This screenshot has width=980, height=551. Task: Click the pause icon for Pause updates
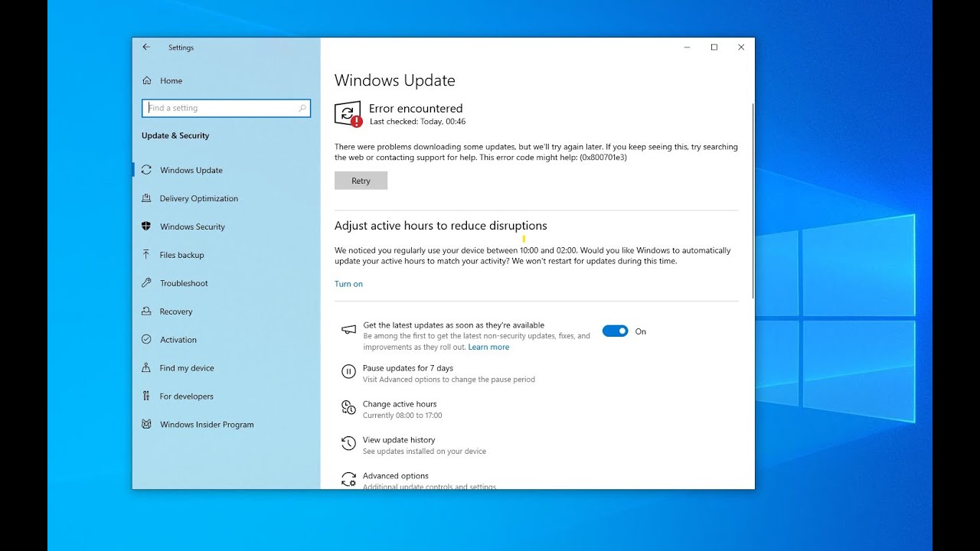tap(348, 373)
